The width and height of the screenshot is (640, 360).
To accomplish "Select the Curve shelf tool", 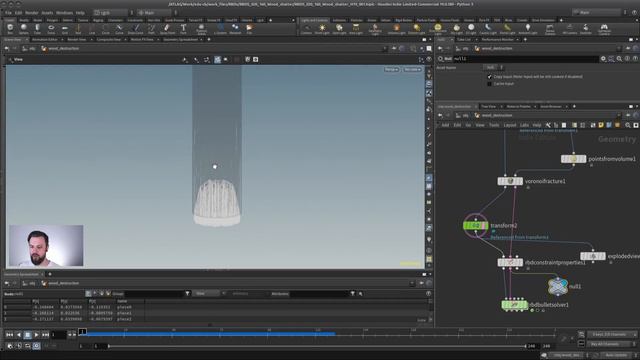I will coord(119,29).
